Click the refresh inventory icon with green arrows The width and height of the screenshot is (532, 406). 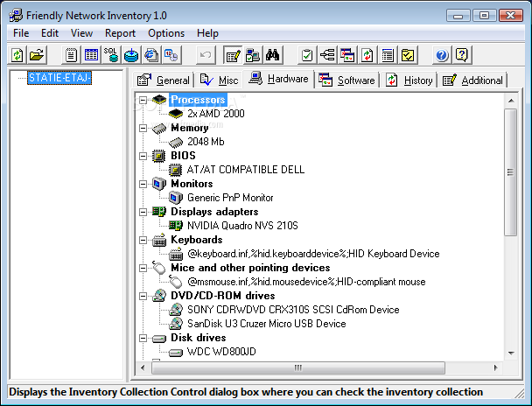17,54
